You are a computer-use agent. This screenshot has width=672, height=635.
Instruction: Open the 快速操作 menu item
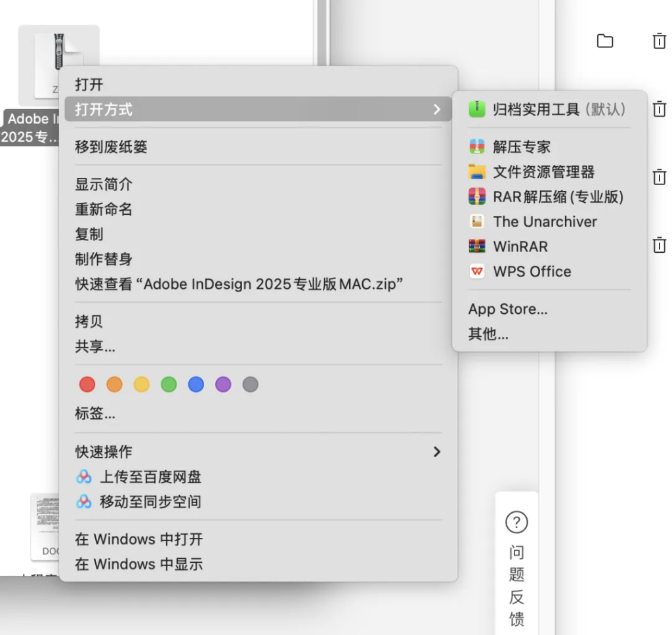[x=258, y=452]
